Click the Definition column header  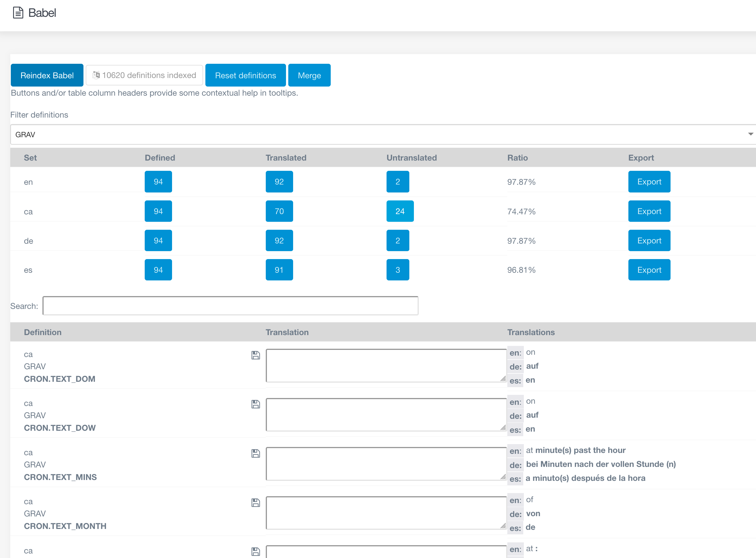coord(42,332)
